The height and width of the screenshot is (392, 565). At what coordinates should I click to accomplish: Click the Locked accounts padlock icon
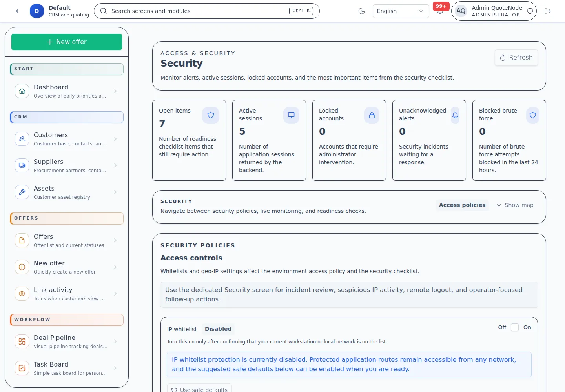point(372,115)
